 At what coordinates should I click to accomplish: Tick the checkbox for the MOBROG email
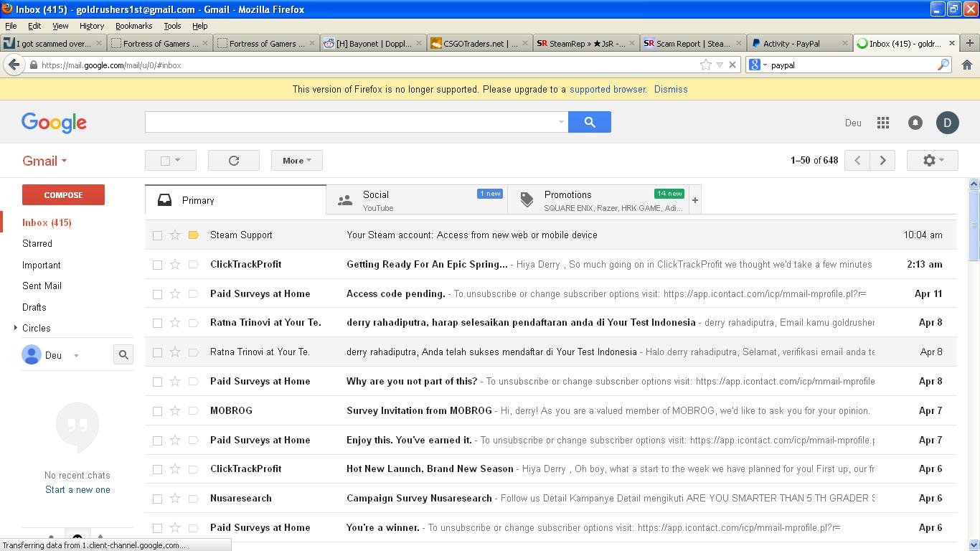point(157,411)
